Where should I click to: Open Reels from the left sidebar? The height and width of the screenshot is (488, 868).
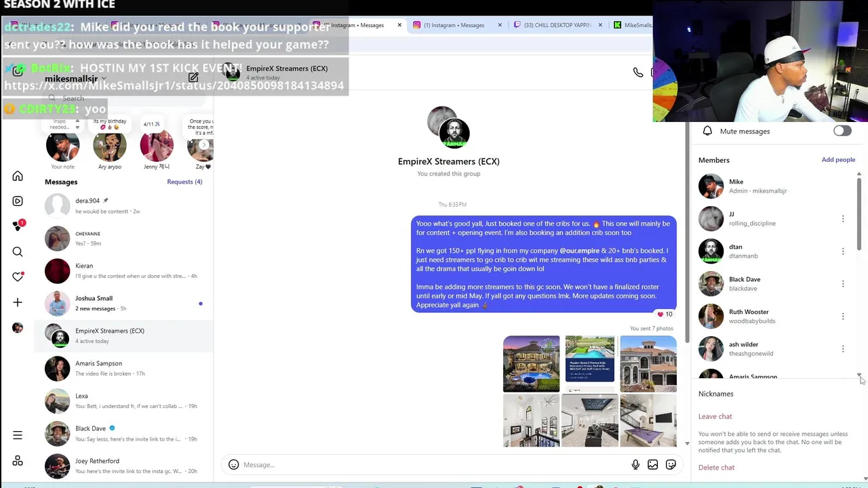[18, 201]
